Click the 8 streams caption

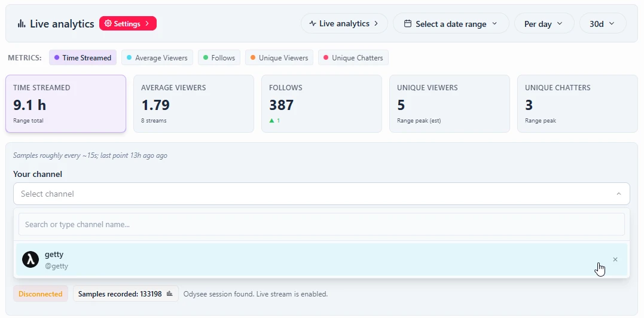154,121
